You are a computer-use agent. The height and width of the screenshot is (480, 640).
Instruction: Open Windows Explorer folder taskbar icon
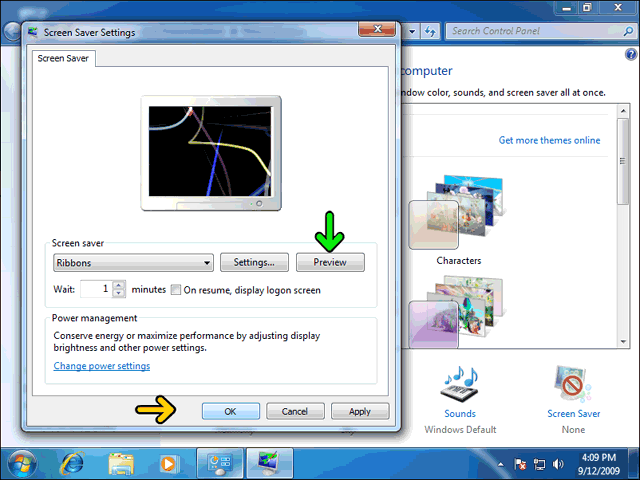click(x=121, y=464)
